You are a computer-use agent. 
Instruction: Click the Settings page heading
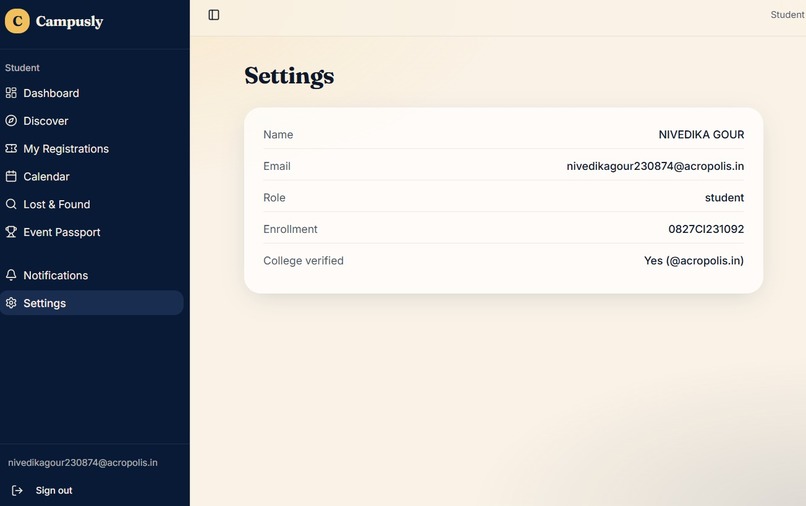[289, 76]
